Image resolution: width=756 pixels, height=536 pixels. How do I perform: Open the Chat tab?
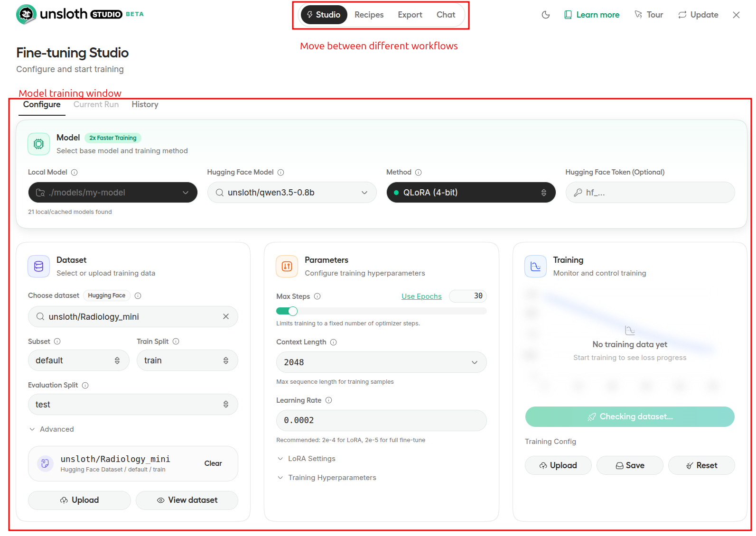(446, 15)
